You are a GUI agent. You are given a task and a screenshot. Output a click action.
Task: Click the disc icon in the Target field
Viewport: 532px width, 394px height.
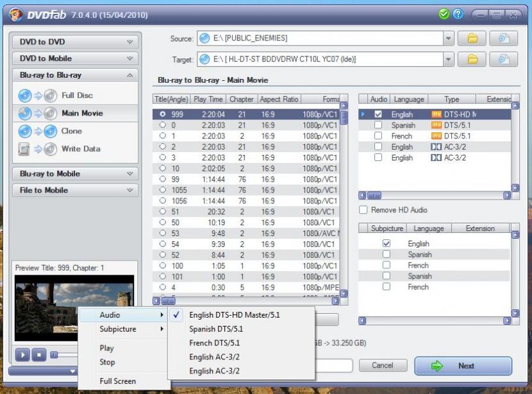pyautogui.click(x=204, y=60)
